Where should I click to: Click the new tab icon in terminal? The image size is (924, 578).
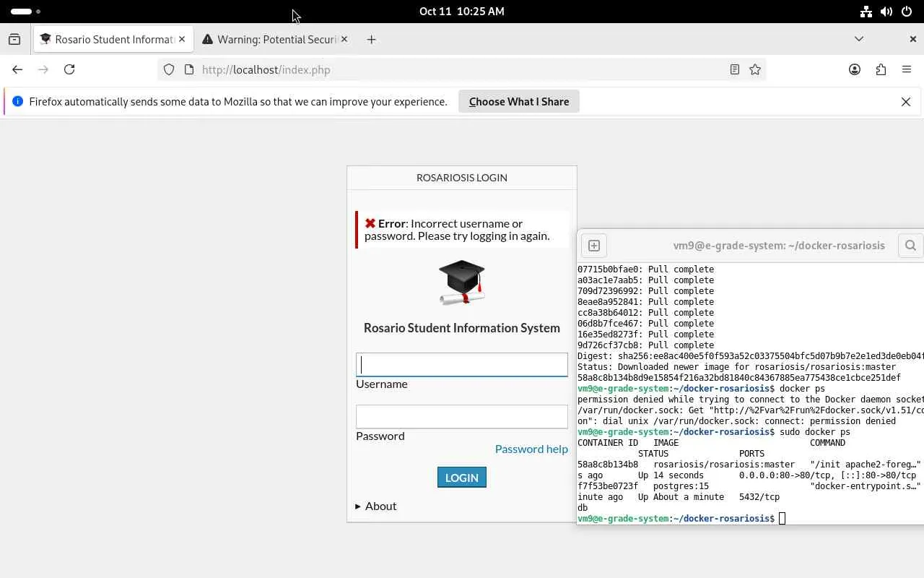594,246
